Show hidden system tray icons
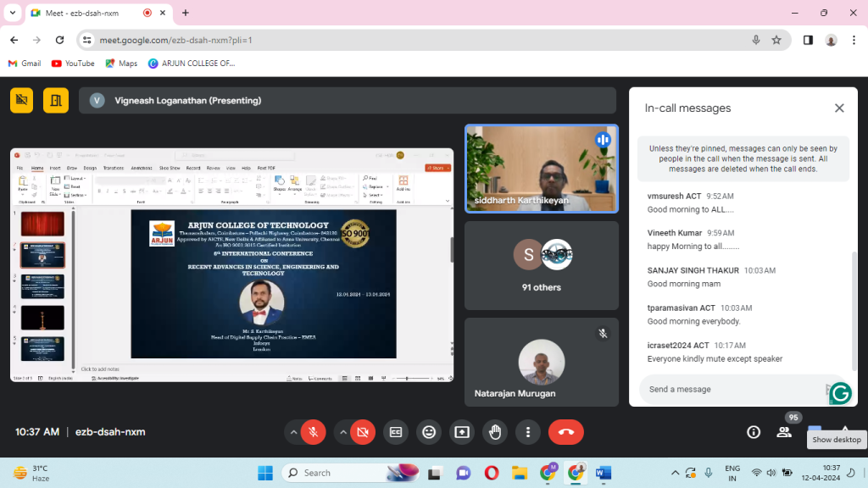The image size is (868, 488). [x=675, y=473]
